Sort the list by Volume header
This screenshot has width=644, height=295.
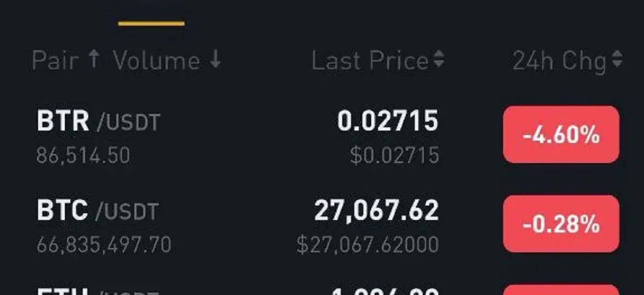click(156, 61)
